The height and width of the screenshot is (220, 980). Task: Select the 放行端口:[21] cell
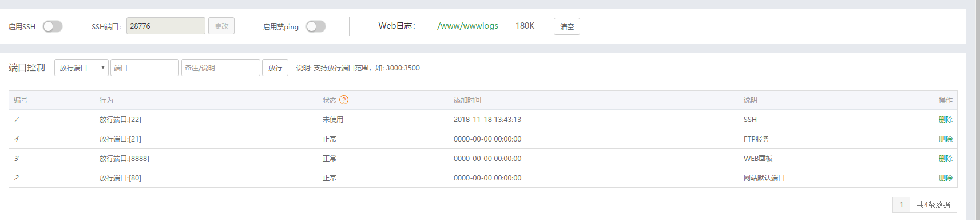pyautogui.click(x=120, y=139)
